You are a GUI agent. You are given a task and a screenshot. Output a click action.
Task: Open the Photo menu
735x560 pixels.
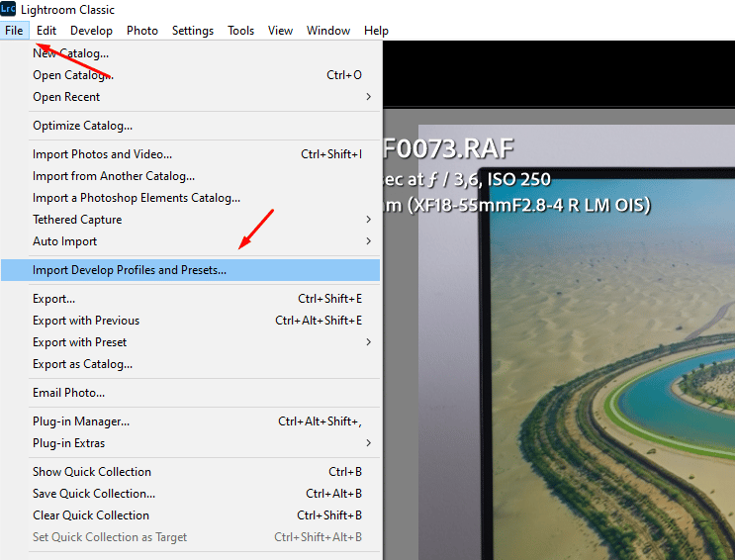[x=142, y=31]
